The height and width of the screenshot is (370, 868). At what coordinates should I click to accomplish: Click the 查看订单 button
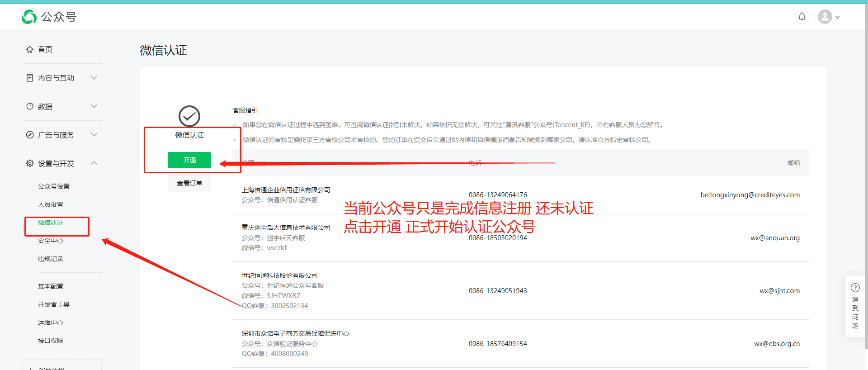(189, 183)
